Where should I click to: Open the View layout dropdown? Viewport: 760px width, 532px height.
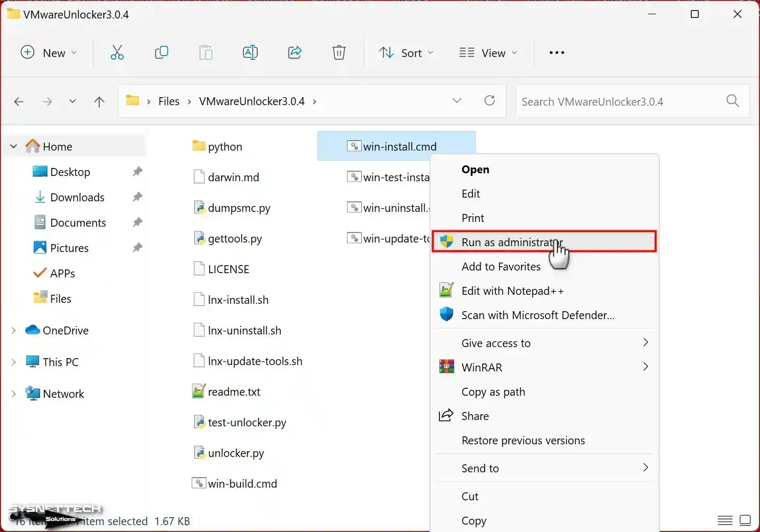click(488, 53)
